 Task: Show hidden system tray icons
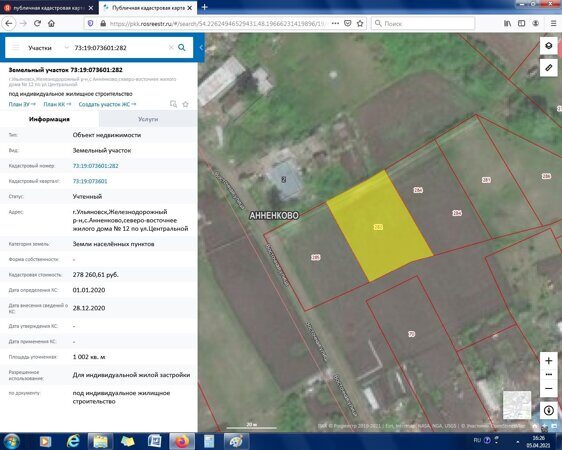coord(517,441)
